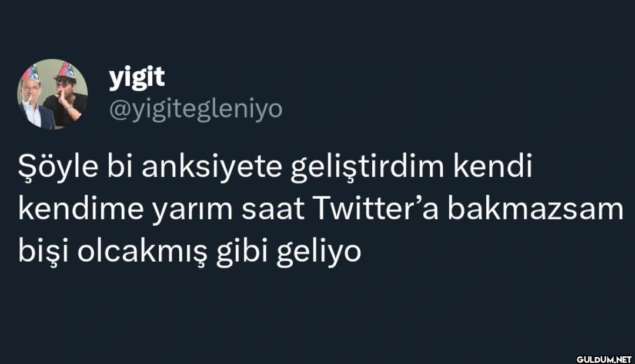Click the word kendime in second line
This screenshot has height=364, width=635.
81,209
